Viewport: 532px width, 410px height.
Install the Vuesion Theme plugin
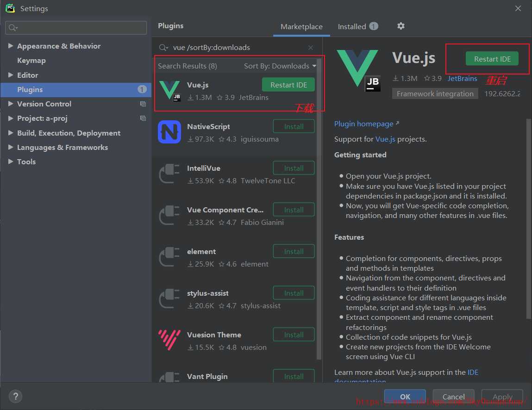[x=294, y=335]
